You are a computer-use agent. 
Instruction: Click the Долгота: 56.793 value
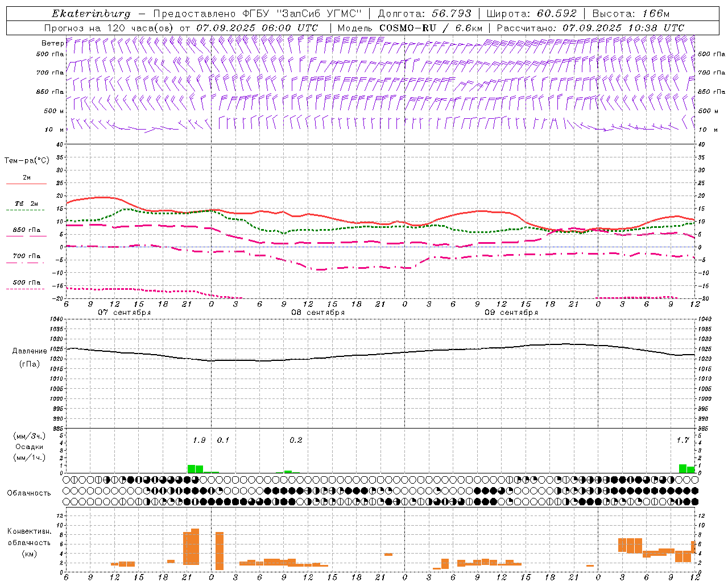click(425, 14)
